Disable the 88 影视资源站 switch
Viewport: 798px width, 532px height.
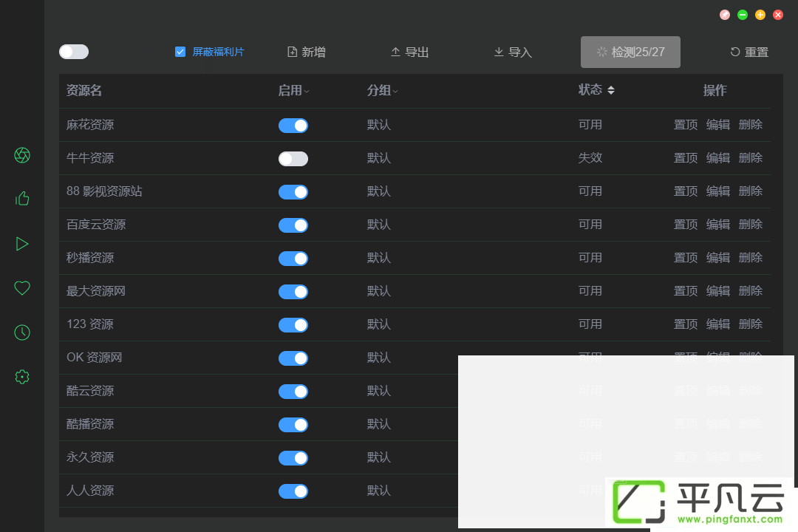pos(293,192)
